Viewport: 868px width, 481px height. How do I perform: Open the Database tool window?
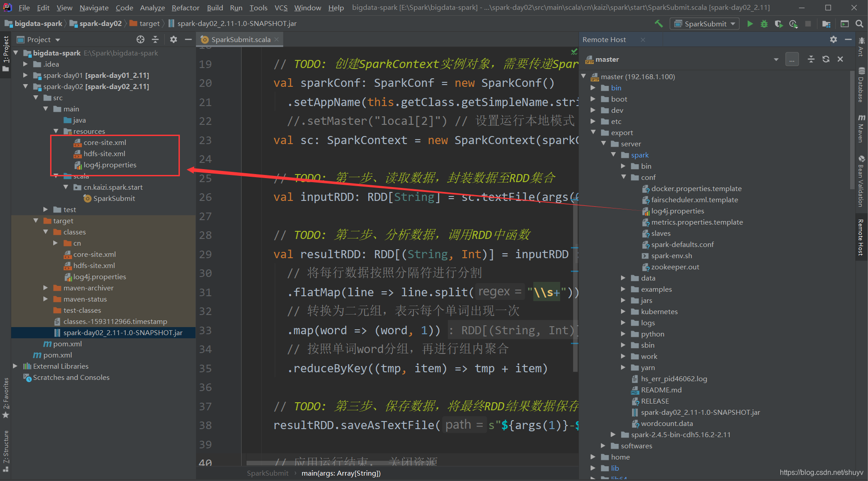coord(861,85)
